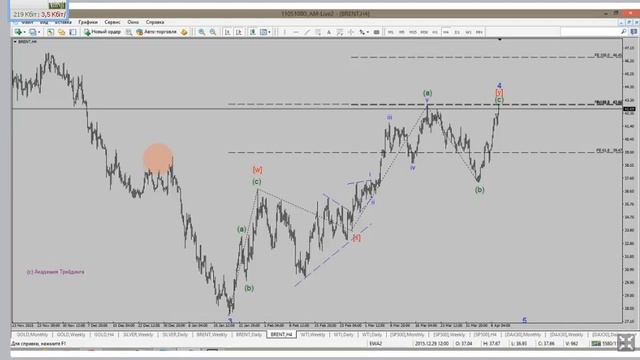Open the Profiles toolbar icon
The width and height of the screenshot is (640, 360).
[33, 32]
